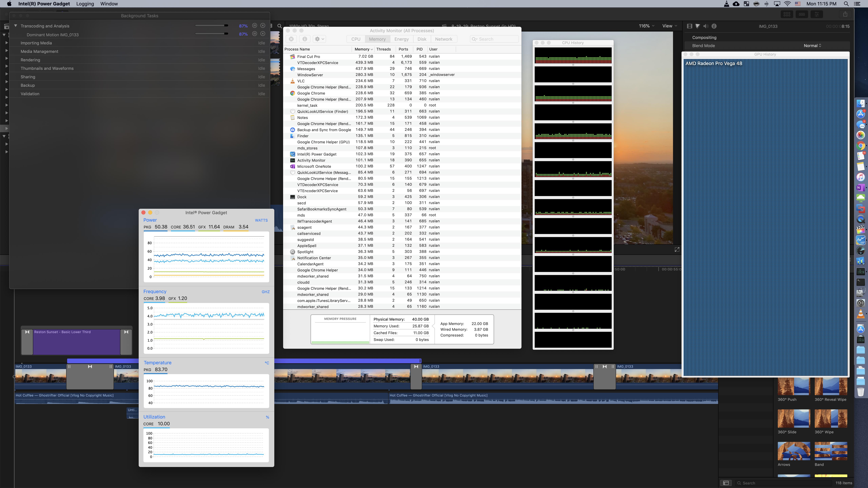Open the color inspector triangle icon
The width and height of the screenshot is (868, 488).
pyautogui.click(x=697, y=26)
